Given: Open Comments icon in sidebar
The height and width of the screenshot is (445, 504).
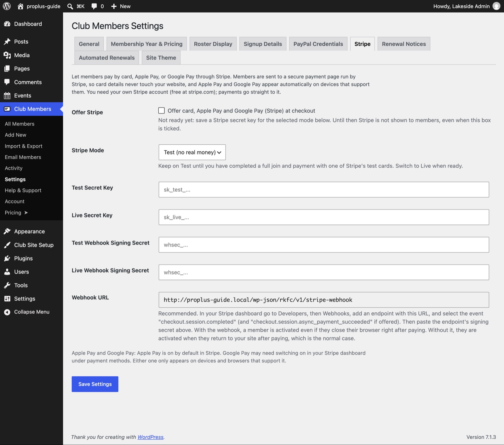Looking at the screenshot, I should [7, 82].
